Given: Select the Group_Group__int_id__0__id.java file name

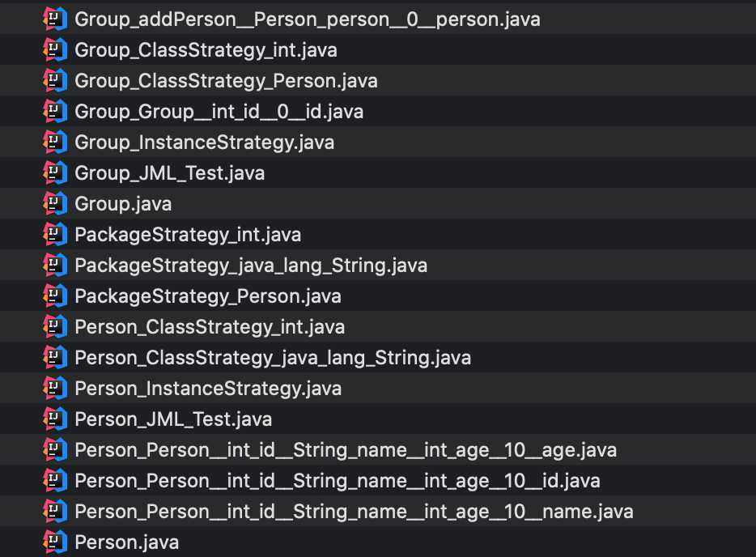Looking at the screenshot, I should [219, 111].
